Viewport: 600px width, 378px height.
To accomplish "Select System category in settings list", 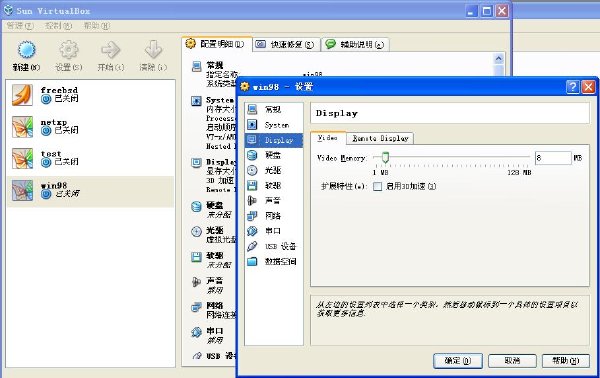I will click(274, 125).
